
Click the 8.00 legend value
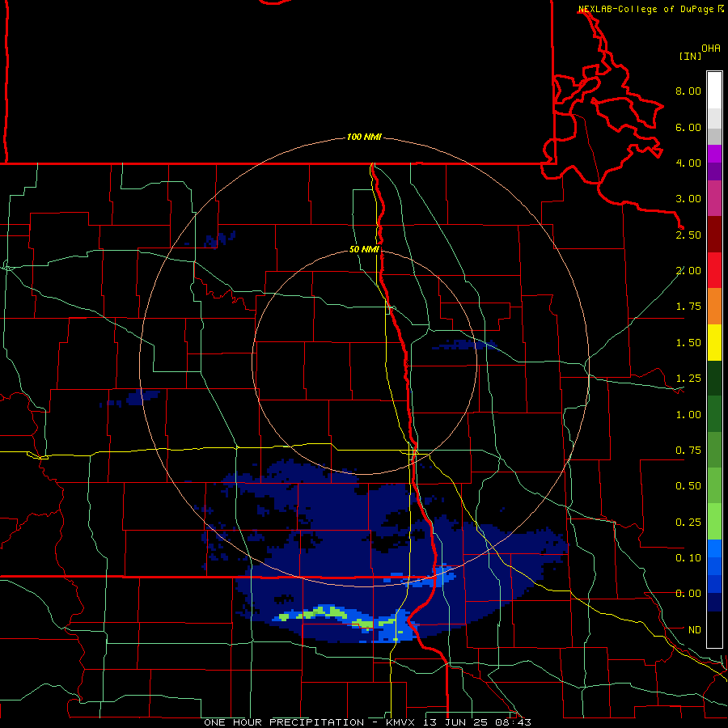(688, 91)
